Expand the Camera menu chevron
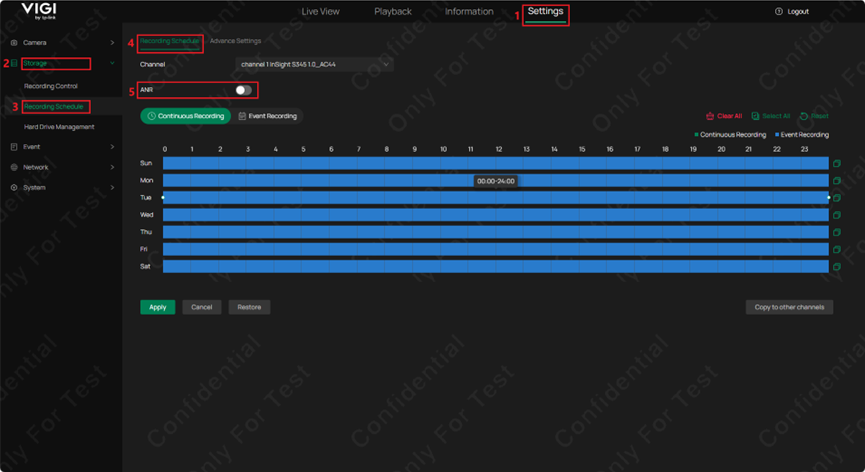 (x=112, y=42)
